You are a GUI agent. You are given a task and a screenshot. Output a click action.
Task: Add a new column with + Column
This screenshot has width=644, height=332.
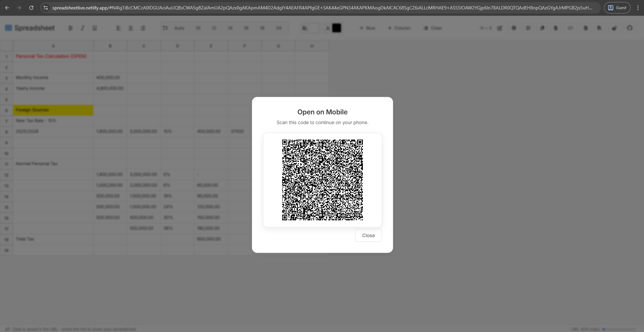click(x=399, y=28)
